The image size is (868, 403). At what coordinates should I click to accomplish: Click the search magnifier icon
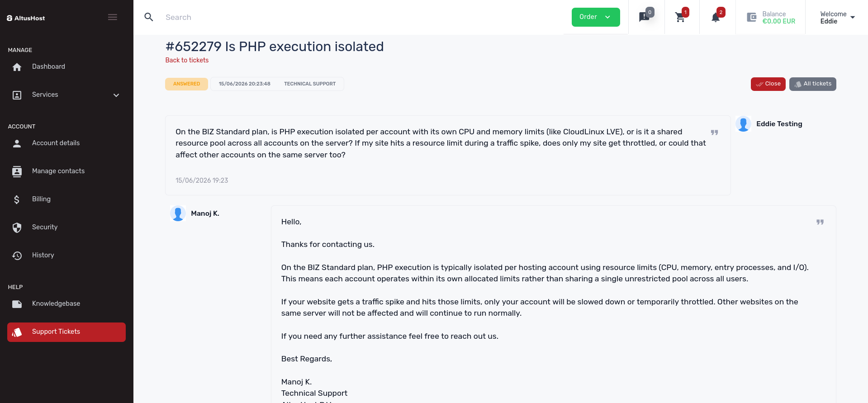click(x=149, y=17)
